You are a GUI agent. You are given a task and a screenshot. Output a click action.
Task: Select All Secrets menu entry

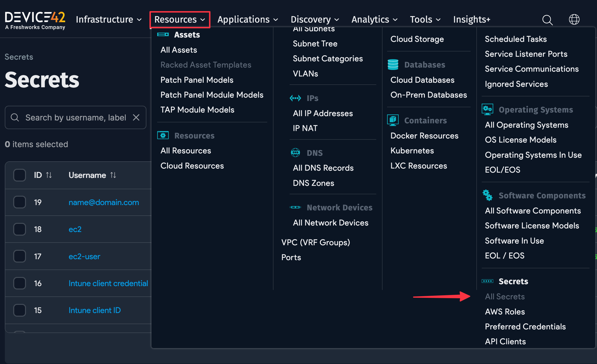[x=505, y=296]
